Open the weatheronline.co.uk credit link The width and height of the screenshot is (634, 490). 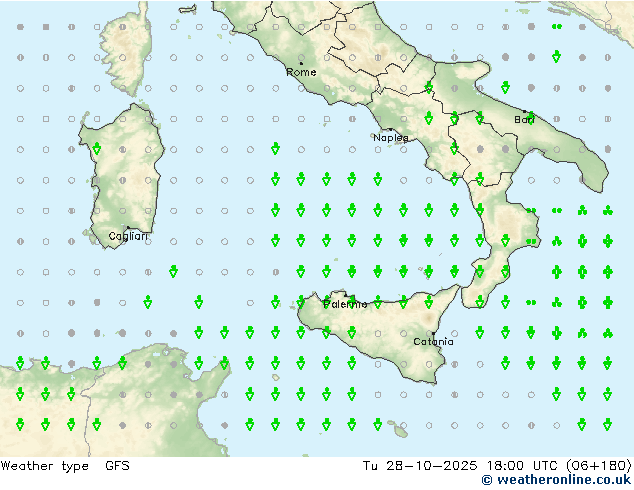[556, 480]
